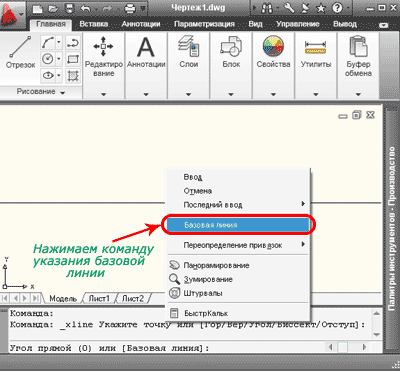This screenshot has height=371, width=400.
Task: Create a new drawing from quick access toolbar
Action: click(x=37, y=8)
